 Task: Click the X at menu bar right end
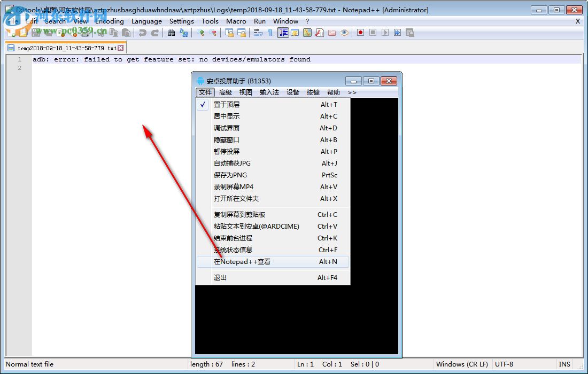click(x=578, y=21)
